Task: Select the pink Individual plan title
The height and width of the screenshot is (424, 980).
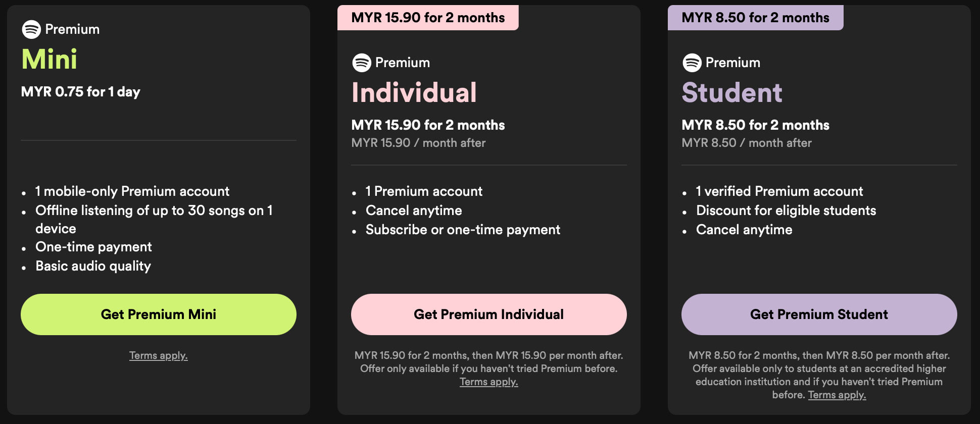Action: (414, 93)
